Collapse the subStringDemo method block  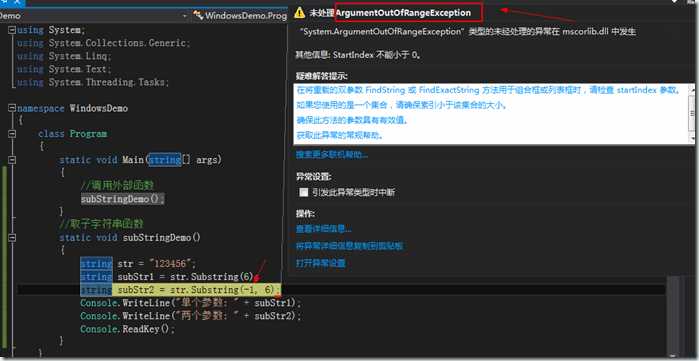[12, 238]
